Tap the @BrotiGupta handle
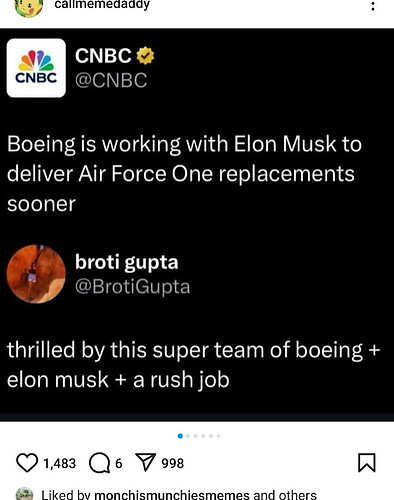The width and height of the screenshot is (394, 500). point(132,287)
